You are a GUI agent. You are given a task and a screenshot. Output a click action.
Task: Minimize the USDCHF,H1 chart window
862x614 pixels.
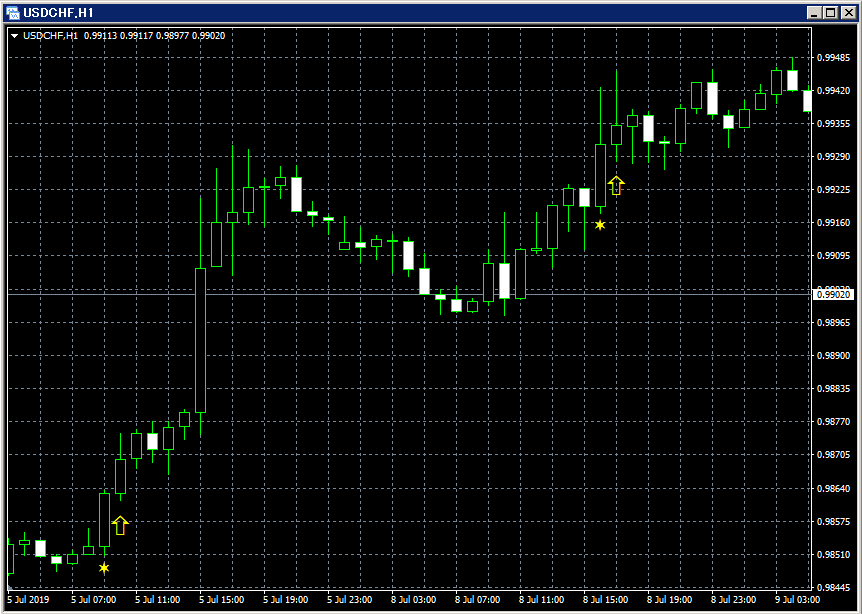pos(815,13)
